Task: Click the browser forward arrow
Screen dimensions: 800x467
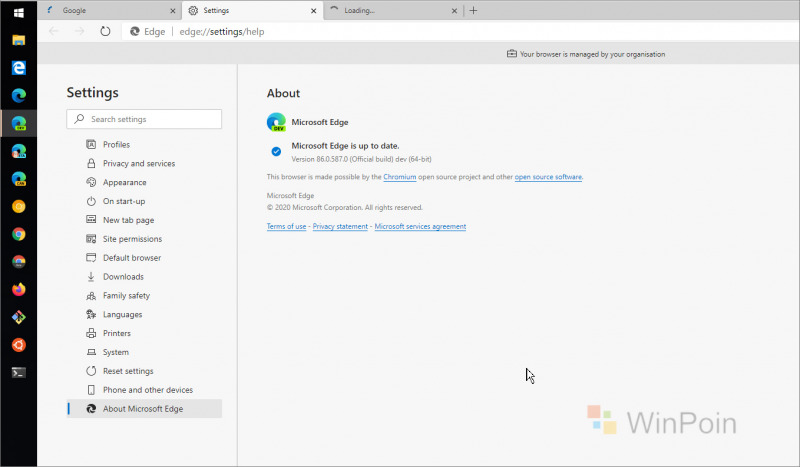Action: (80, 32)
